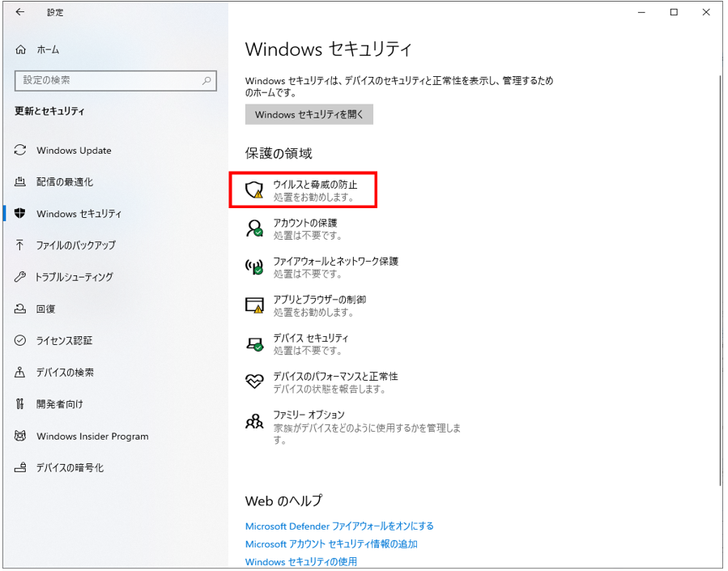Click the Windows Insider Program cat icon
Image resolution: width=728 pixels, height=571 pixels.
click(20, 436)
